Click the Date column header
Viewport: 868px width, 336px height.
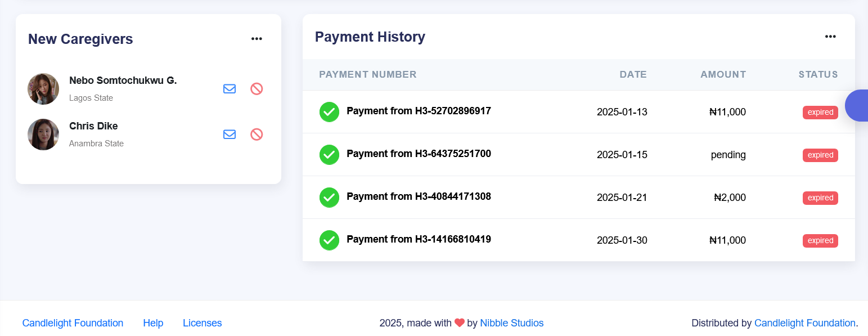click(x=633, y=74)
